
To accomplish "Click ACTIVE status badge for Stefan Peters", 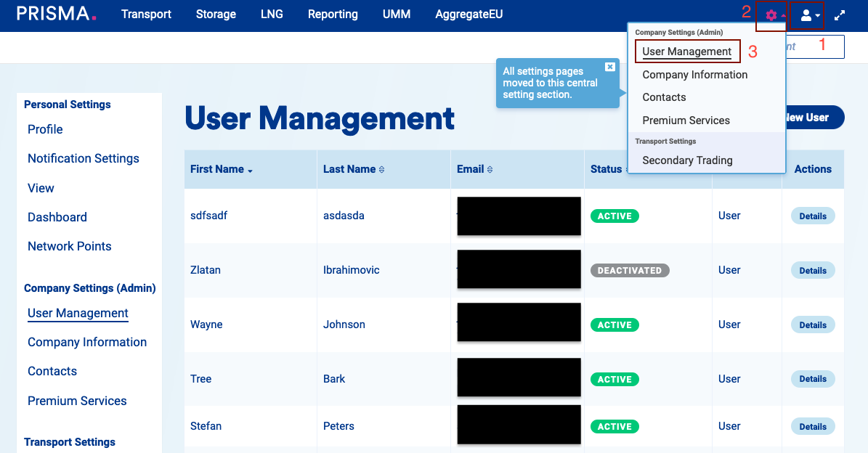I will 615,427.
